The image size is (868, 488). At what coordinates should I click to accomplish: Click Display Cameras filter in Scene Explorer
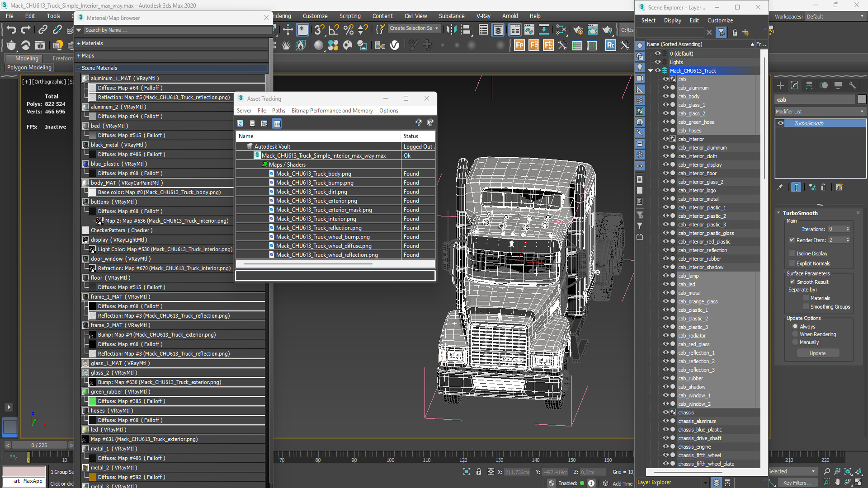pos(640,78)
